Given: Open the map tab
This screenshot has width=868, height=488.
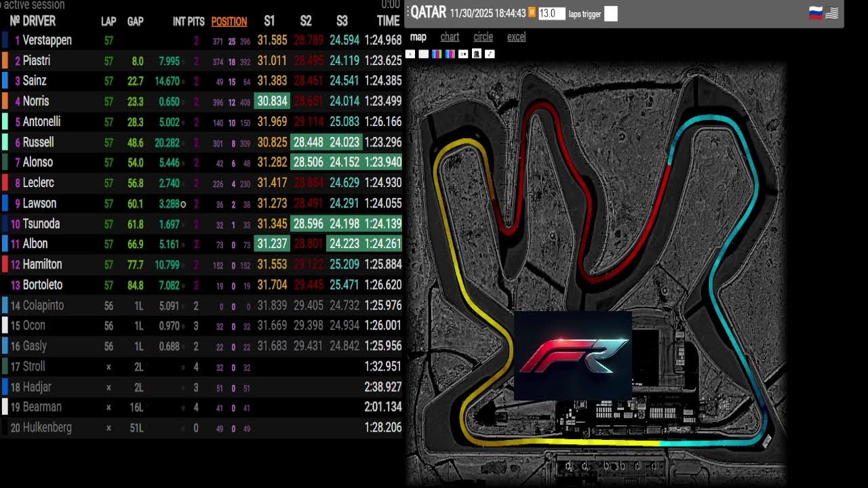Looking at the screenshot, I should click(x=418, y=37).
